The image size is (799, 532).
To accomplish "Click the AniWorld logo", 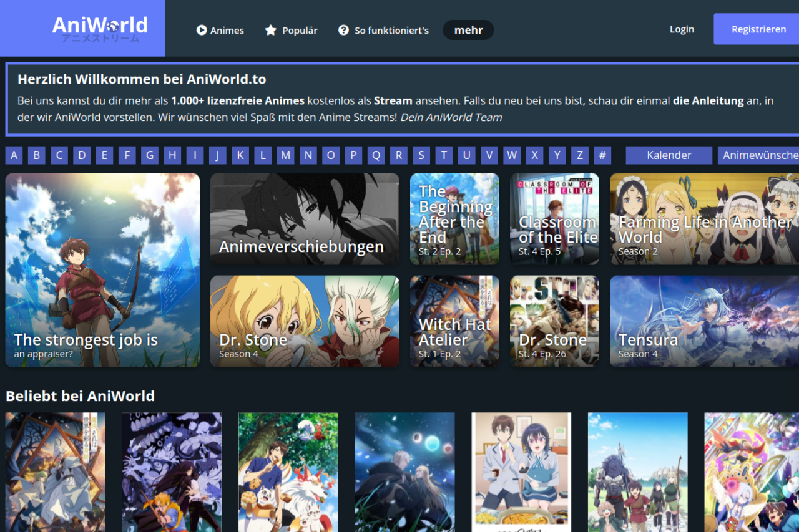I will coord(100,27).
